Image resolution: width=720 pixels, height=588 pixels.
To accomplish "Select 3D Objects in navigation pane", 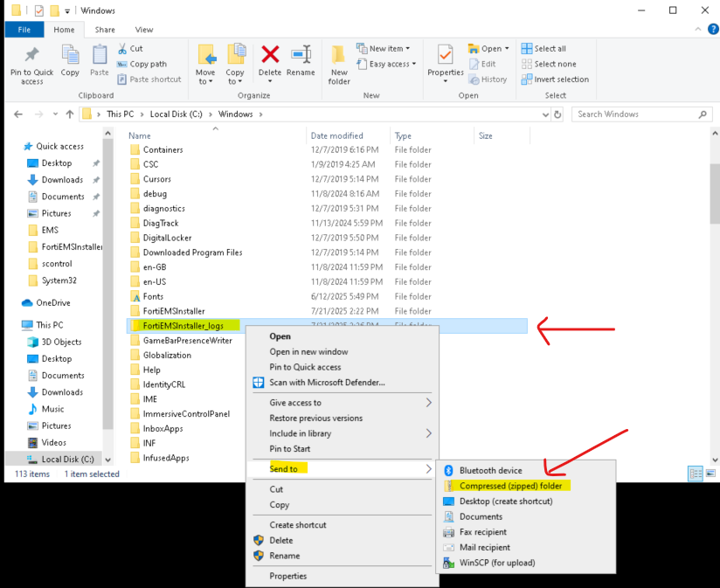I will [x=61, y=342].
